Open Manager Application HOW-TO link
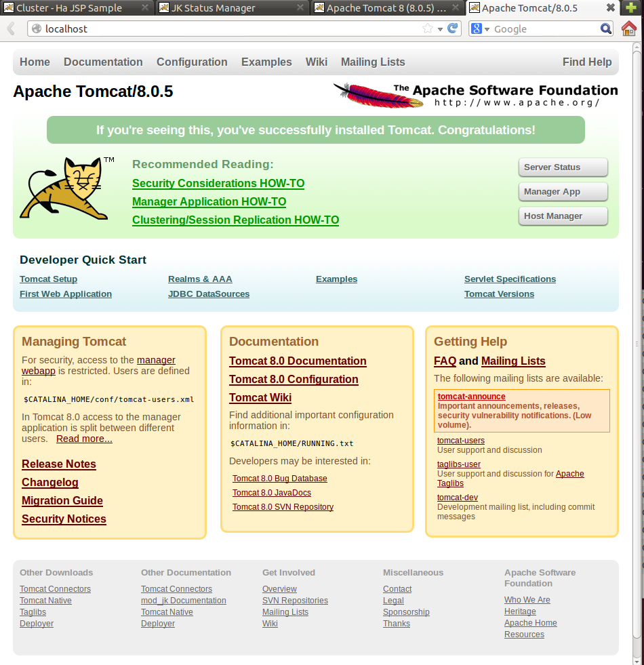The height and width of the screenshot is (665, 644). [209, 201]
